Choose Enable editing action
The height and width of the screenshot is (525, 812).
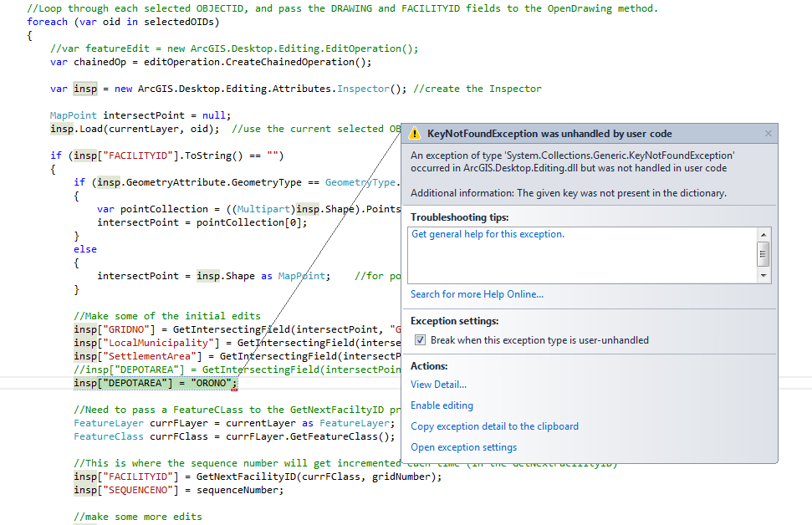tap(442, 405)
